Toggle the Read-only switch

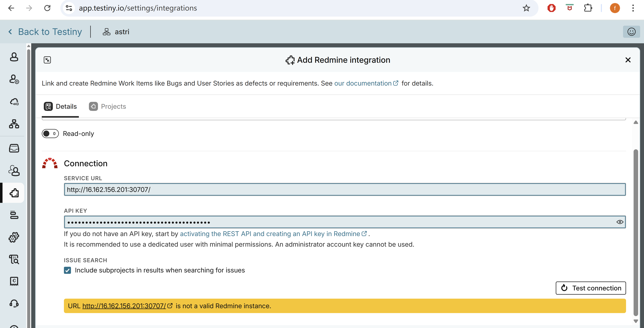point(50,134)
